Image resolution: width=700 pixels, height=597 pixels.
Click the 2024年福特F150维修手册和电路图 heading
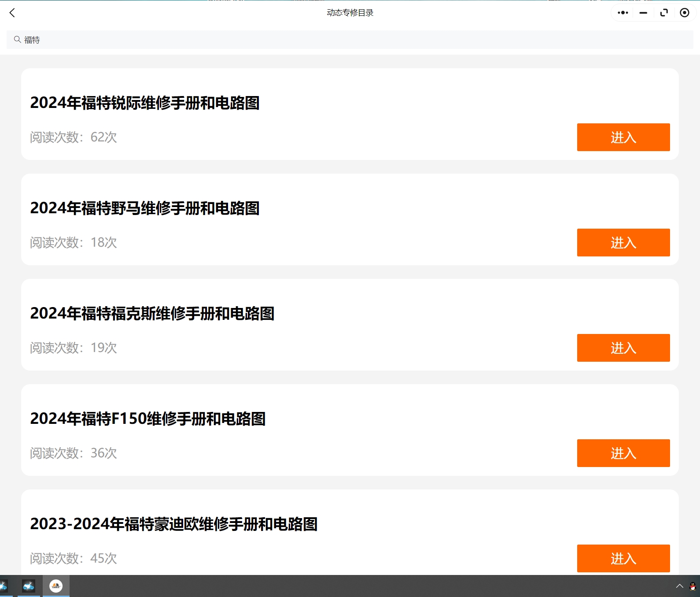pos(148,419)
